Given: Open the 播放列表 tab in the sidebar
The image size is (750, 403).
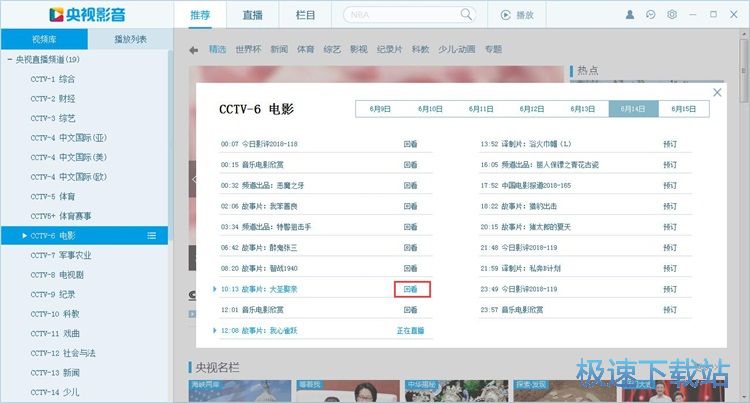Looking at the screenshot, I should [x=130, y=39].
